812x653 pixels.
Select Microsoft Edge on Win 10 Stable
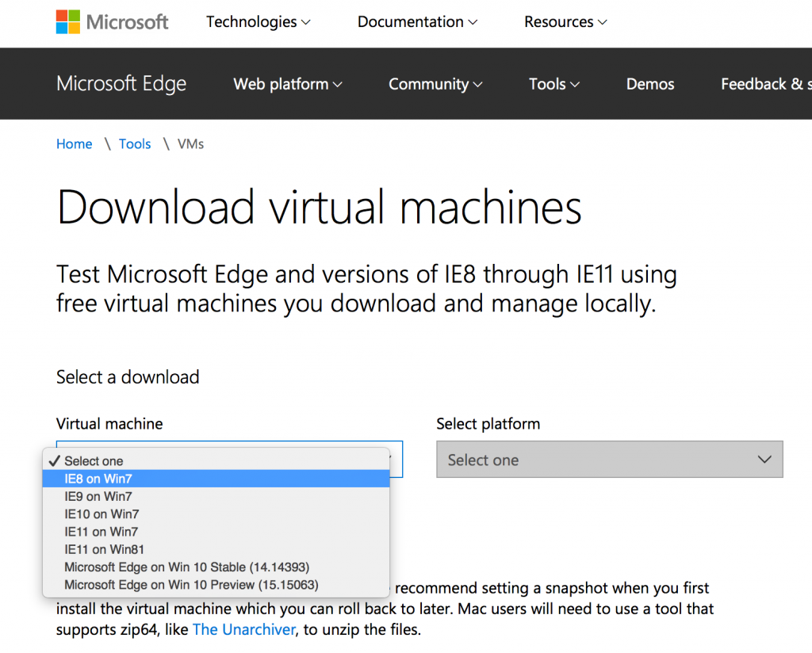point(216,567)
